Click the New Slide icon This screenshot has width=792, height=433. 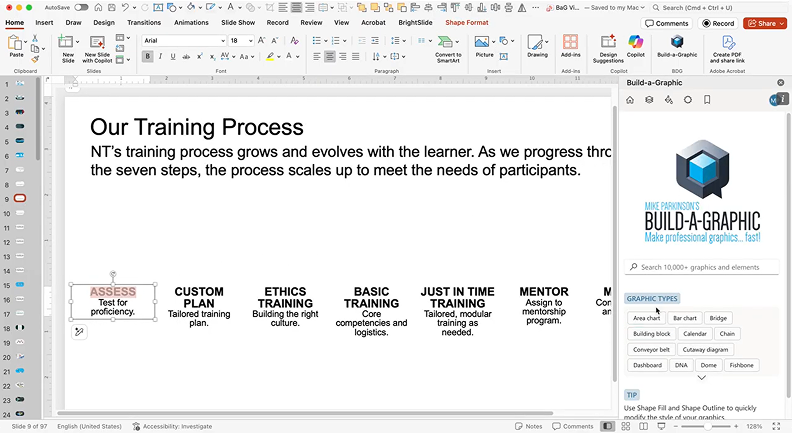[x=66, y=41]
